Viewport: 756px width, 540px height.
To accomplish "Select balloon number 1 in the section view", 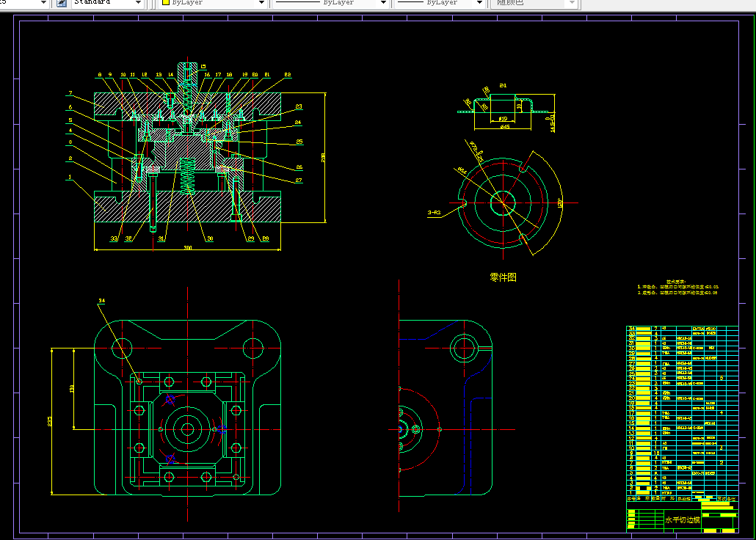I will [70, 177].
